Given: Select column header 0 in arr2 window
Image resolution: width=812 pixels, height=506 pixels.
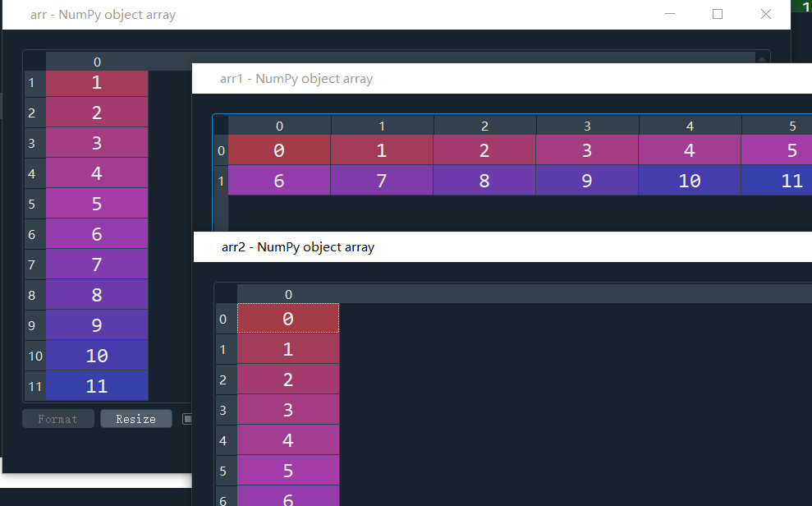Looking at the screenshot, I should (x=288, y=294).
